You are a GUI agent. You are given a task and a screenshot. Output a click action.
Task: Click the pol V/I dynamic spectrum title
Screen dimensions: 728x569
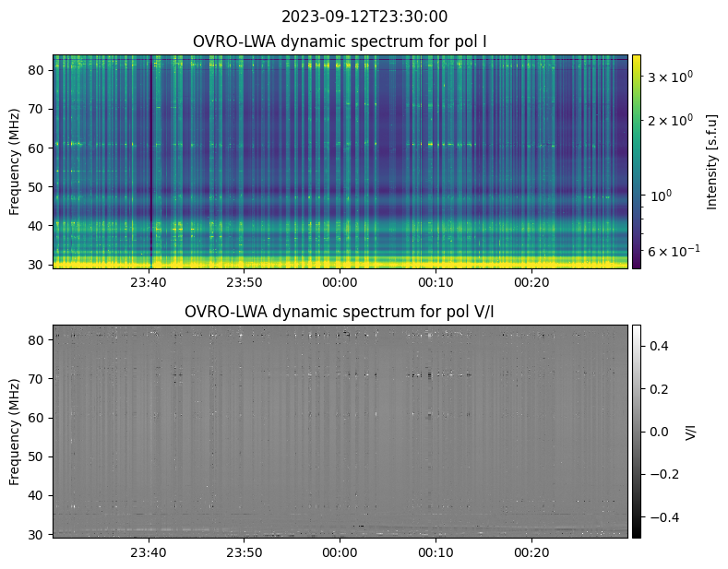tap(340, 312)
